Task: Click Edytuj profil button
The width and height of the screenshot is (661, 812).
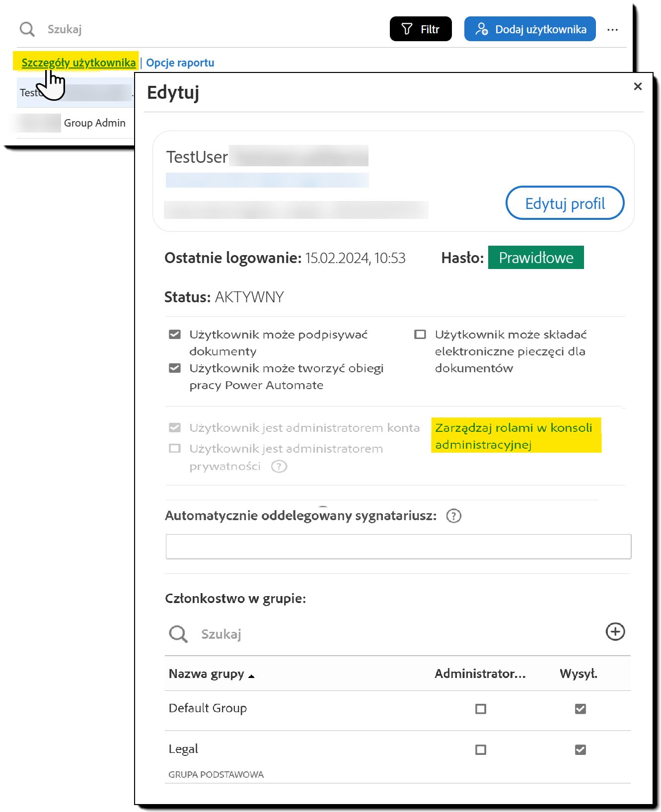Action: 565,203
